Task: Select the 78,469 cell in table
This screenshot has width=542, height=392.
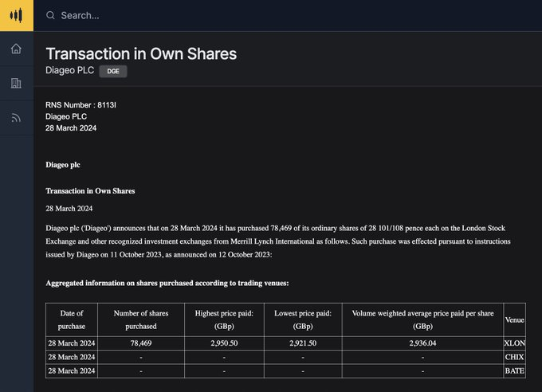Action: (x=141, y=343)
